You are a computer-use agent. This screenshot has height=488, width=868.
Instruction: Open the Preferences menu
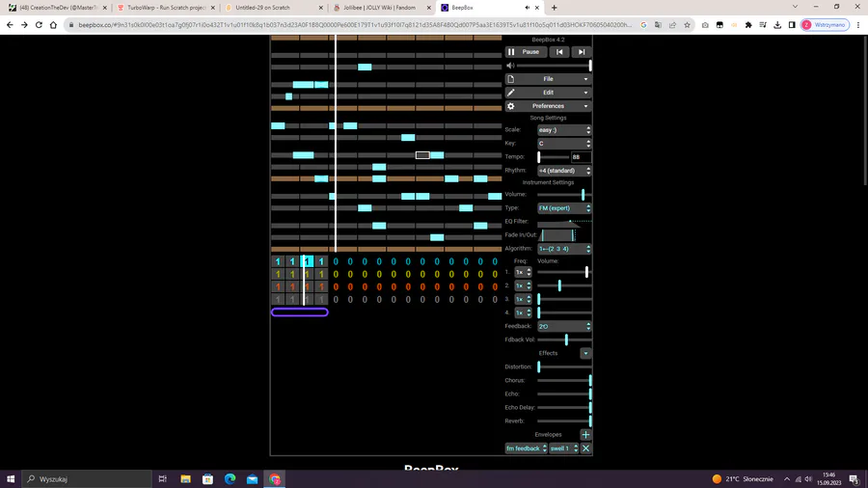coord(548,106)
